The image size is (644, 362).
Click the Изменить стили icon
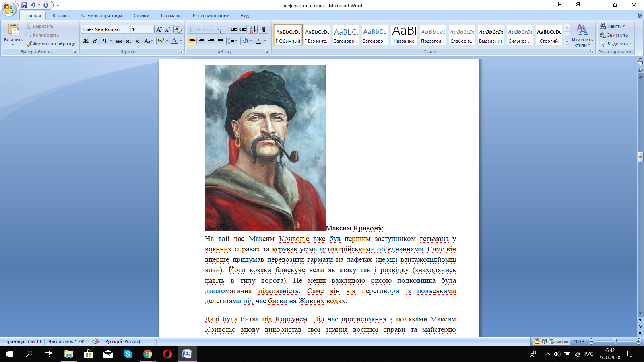tap(582, 35)
